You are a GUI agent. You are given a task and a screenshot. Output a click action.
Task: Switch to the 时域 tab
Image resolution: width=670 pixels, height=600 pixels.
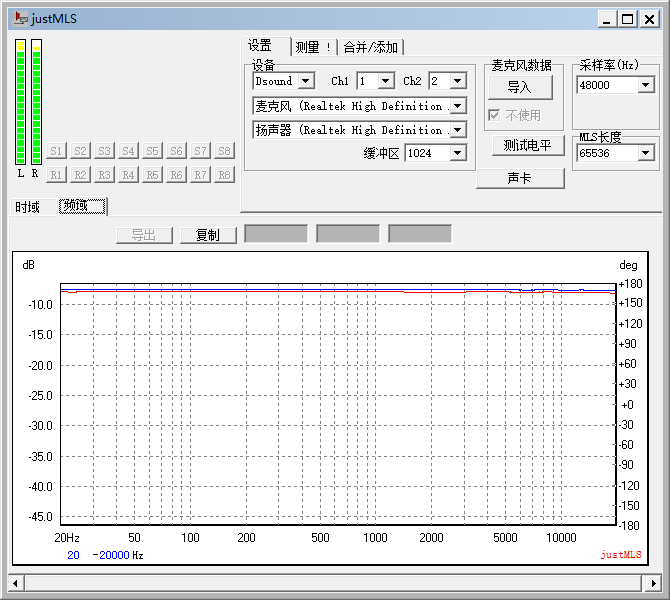28,207
